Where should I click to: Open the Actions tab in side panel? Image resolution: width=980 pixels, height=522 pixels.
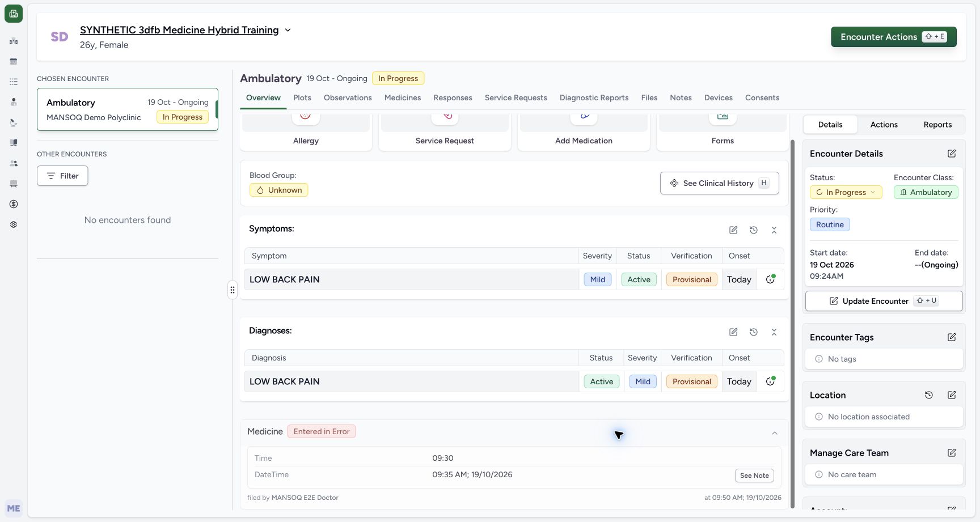[x=884, y=125]
